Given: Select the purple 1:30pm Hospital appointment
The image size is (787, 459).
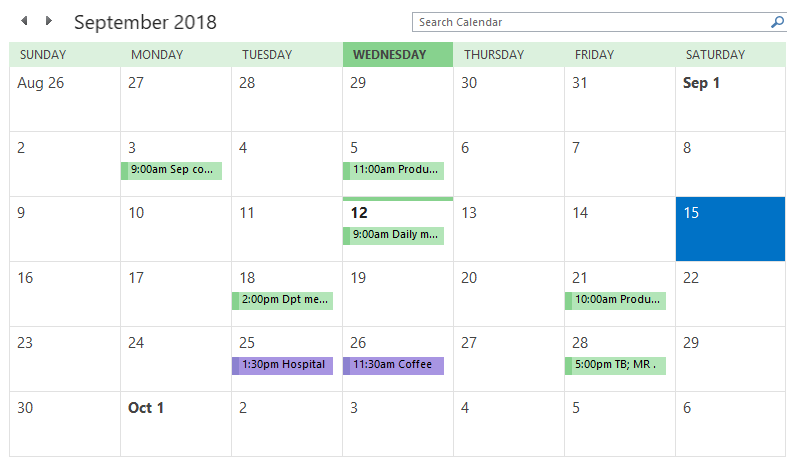Looking at the screenshot, I should pyautogui.click(x=283, y=366).
